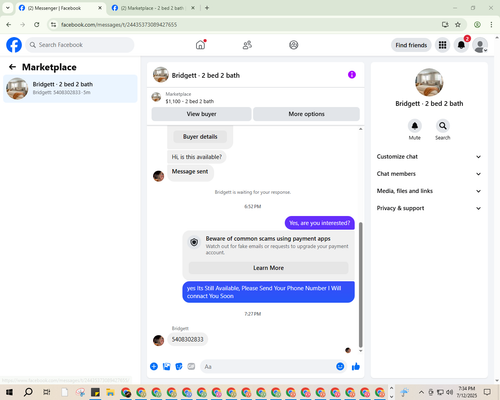Screen dimensions: 500x400
Task: Open the Groups icon in top navigation
Action: pyautogui.click(x=294, y=45)
